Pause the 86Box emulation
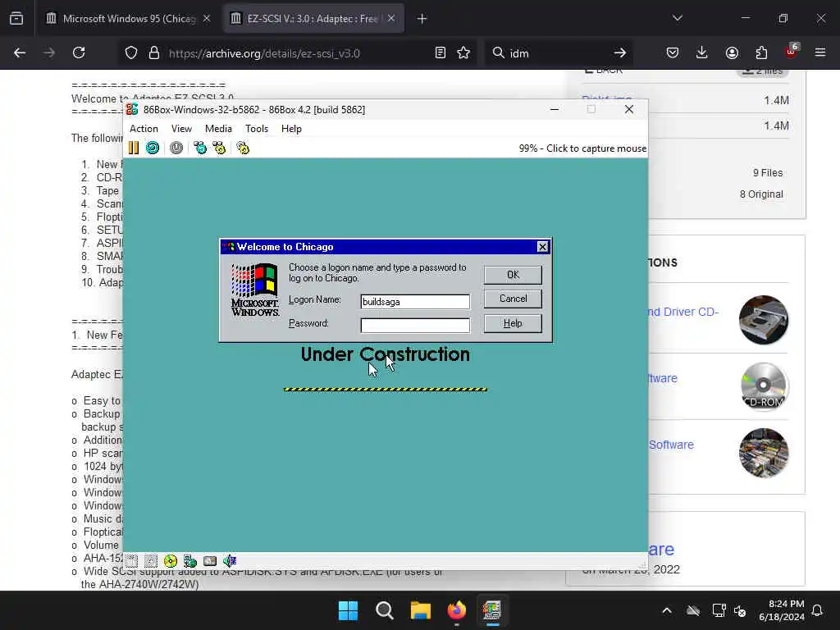Image resolution: width=840 pixels, height=630 pixels. pos(134,148)
